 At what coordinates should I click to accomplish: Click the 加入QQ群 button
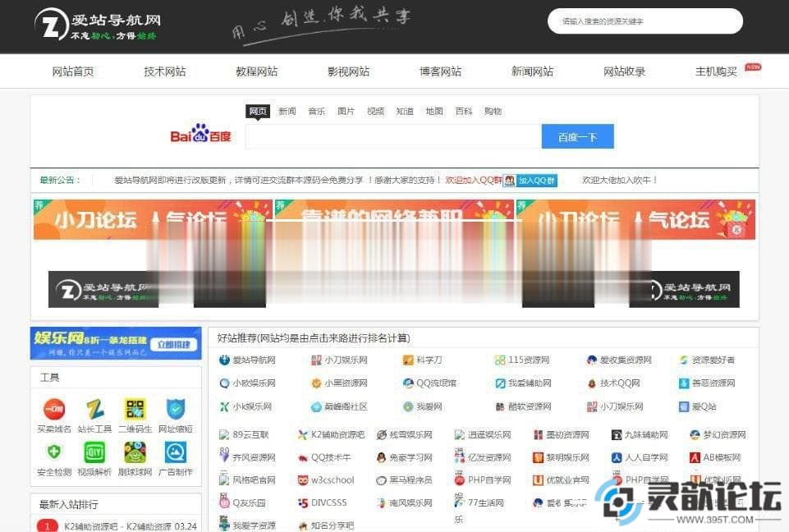[x=530, y=180]
